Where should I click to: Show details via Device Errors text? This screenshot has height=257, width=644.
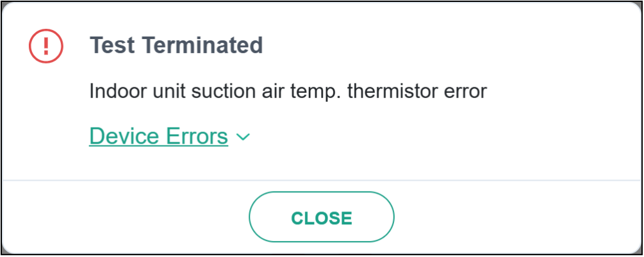pos(158,137)
